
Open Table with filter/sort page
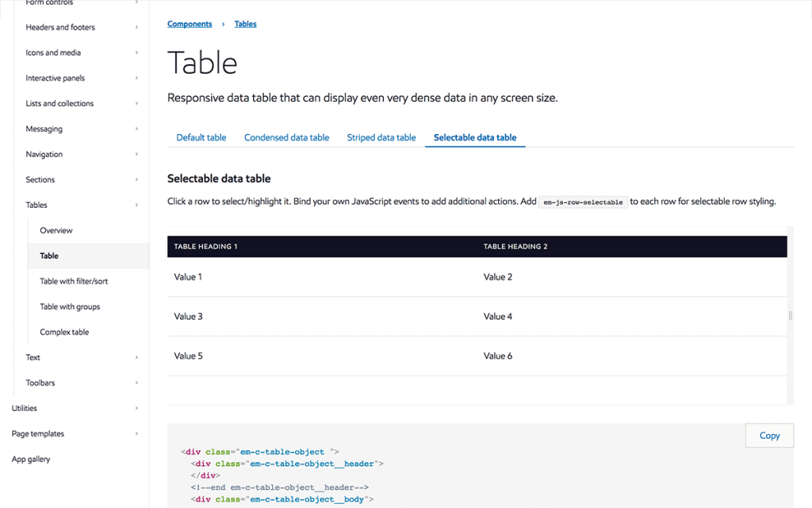click(74, 281)
